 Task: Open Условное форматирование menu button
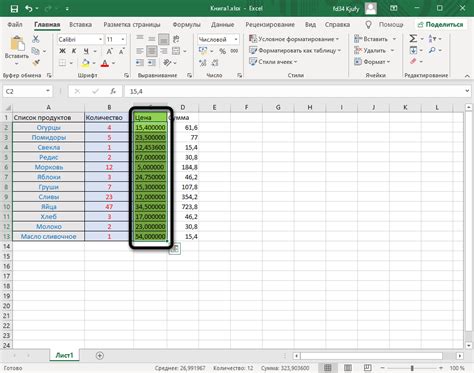coord(294,39)
